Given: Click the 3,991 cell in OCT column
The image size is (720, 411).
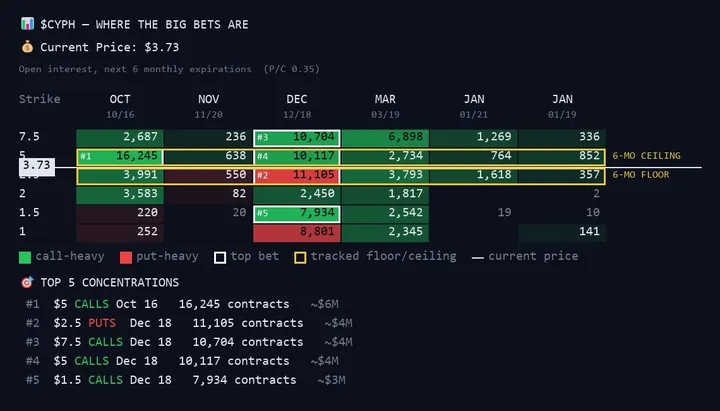Looking at the screenshot, I should click(x=120, y=175).
